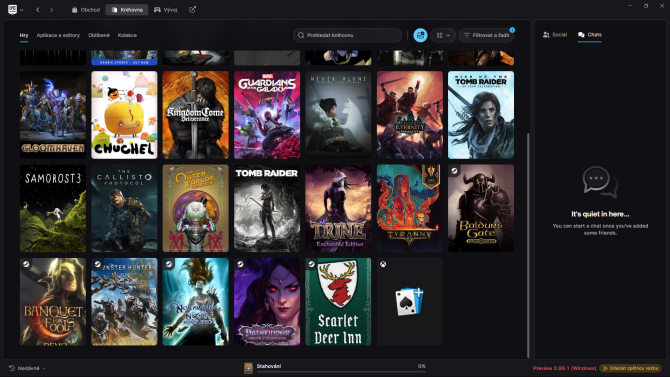The height and width of the screenshot is (377, 670).
Task: Click the search magnifier icon
Action: pyautogui.click(x=301, y=35)
